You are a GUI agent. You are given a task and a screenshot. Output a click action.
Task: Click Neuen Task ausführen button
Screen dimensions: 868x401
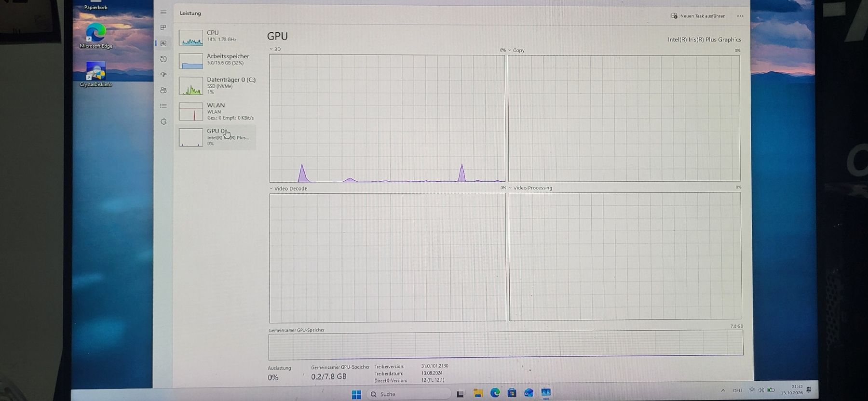pos(698,16)
